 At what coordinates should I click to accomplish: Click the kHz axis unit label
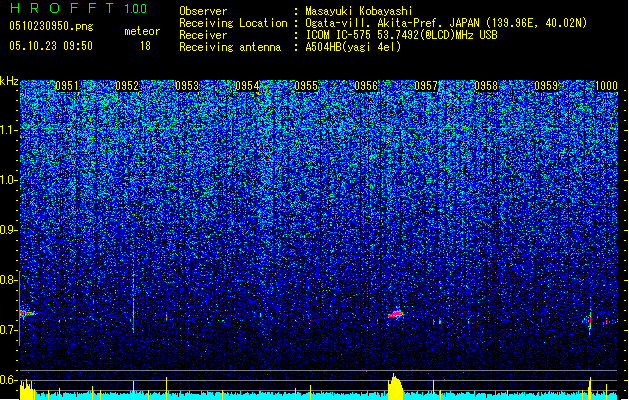(x=9, y=81)
